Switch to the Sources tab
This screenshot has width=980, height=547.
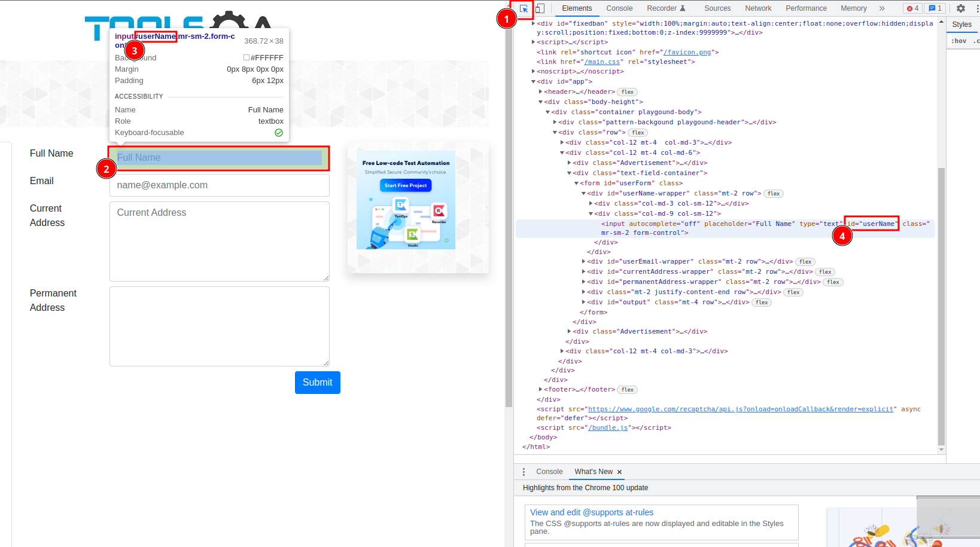717,8
